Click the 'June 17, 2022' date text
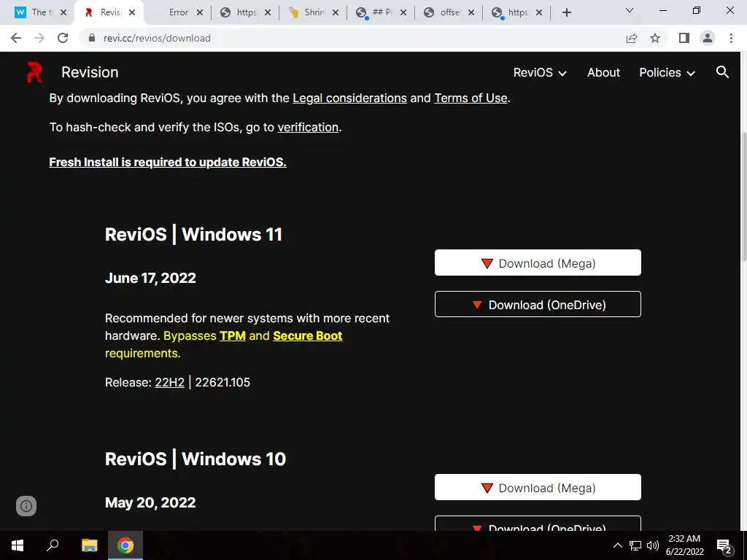 coord(150,278)
